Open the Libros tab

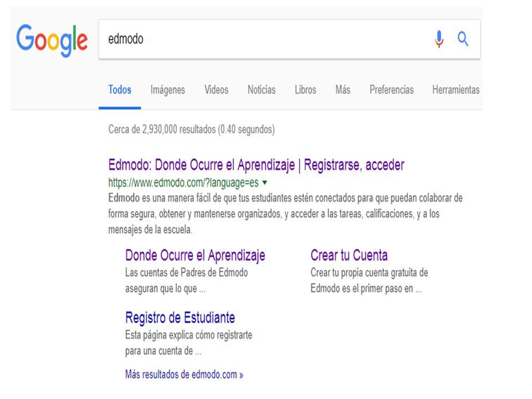(305, 90)
